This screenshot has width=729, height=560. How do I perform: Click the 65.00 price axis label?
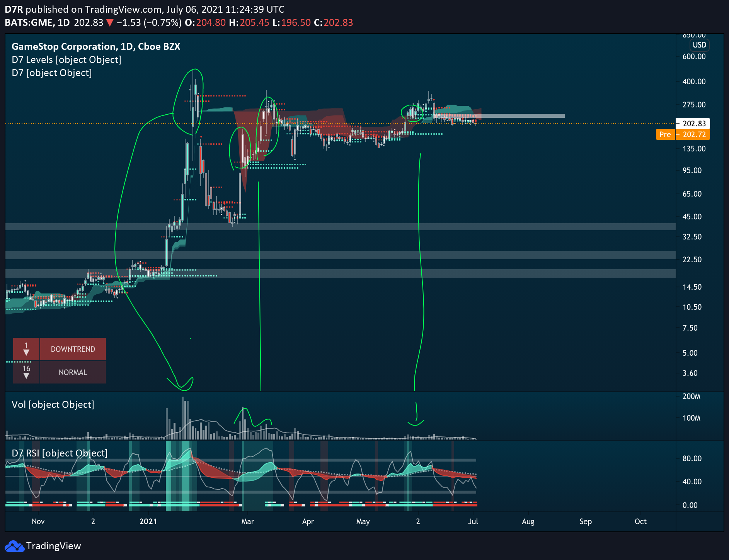(692, 194)
